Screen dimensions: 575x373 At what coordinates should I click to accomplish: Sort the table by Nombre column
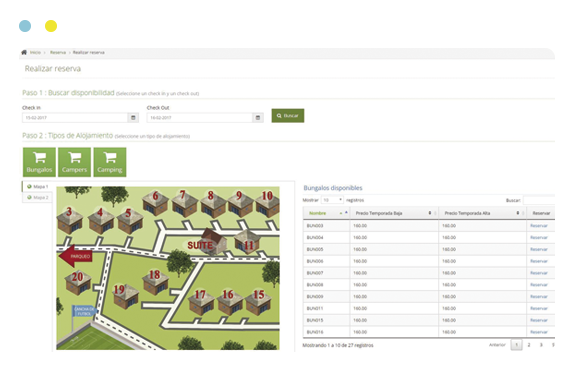[x=326, y=213]
